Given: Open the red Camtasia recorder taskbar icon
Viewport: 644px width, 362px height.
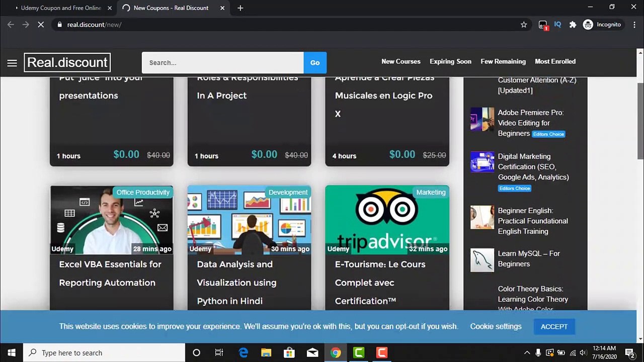Looking at the screenshot, I should 382,352.
